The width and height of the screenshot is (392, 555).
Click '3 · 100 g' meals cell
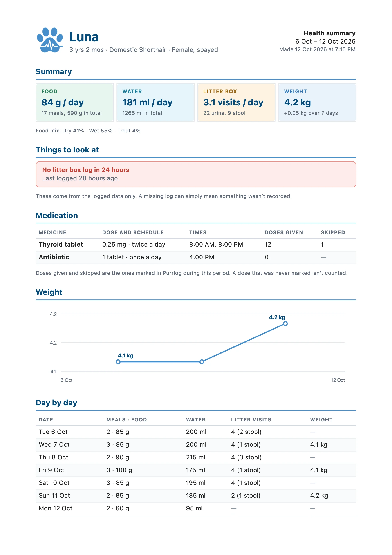pyautogui.click(x=119, y=470)
